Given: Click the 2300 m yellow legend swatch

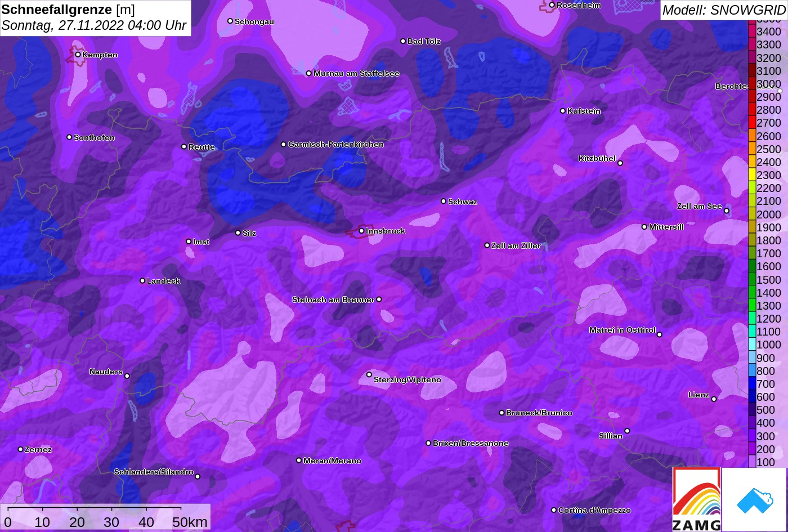Looking at the screenshot, I should (x=752, y=175).
